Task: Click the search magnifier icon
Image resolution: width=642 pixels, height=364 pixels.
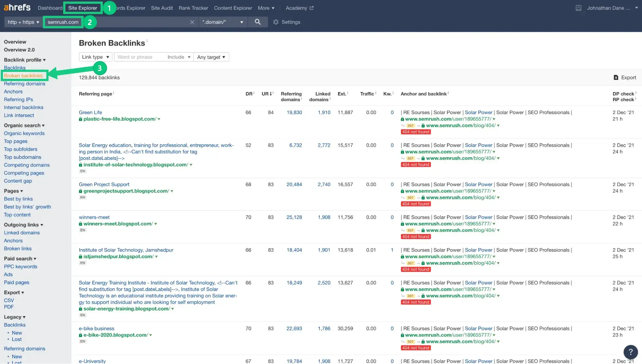Action: 258,22
